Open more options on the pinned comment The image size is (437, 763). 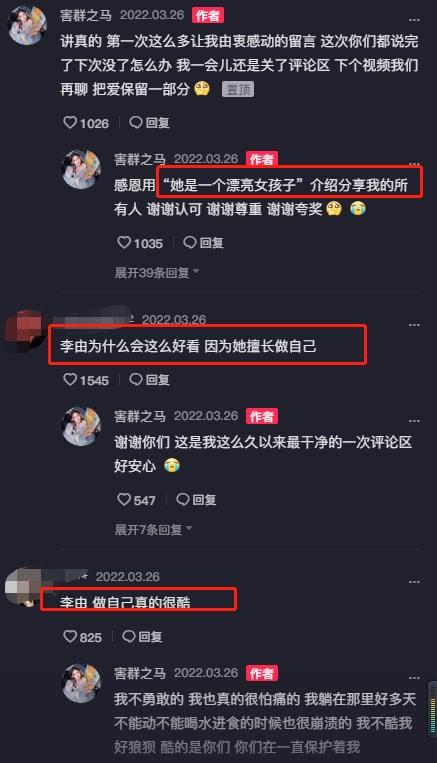pos(414,20)
